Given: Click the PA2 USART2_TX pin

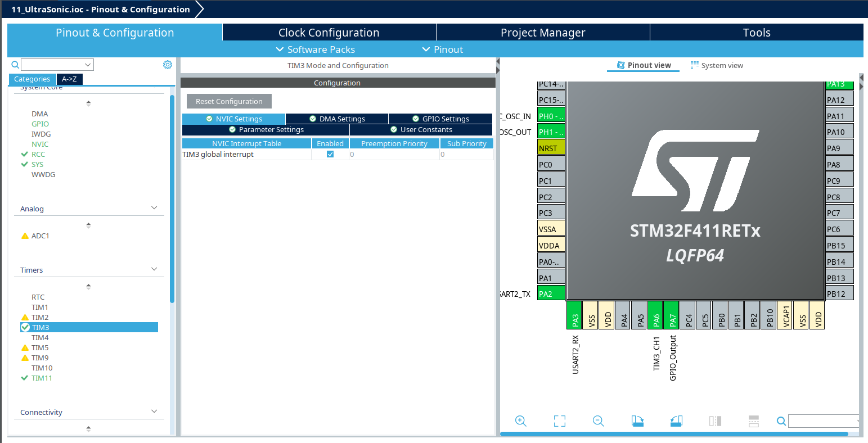Looking at the screenshot, I should [x=551, y=293].
